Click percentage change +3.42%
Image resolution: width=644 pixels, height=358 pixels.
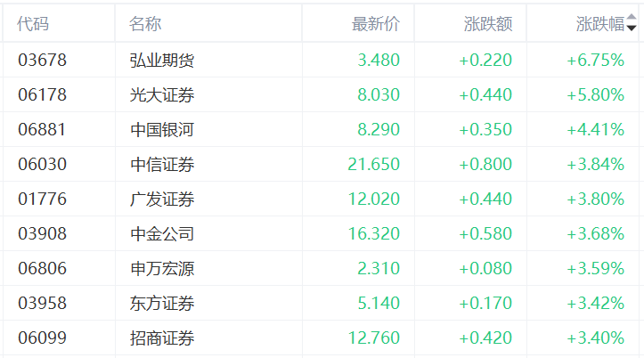click(x=596, y=304)
